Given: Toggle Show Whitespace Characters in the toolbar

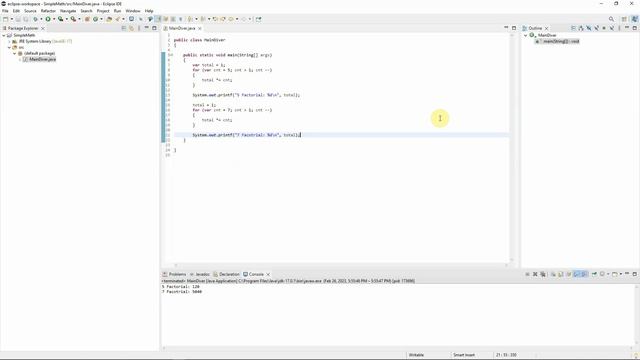Looking at the screenshot, I should 180,19.
